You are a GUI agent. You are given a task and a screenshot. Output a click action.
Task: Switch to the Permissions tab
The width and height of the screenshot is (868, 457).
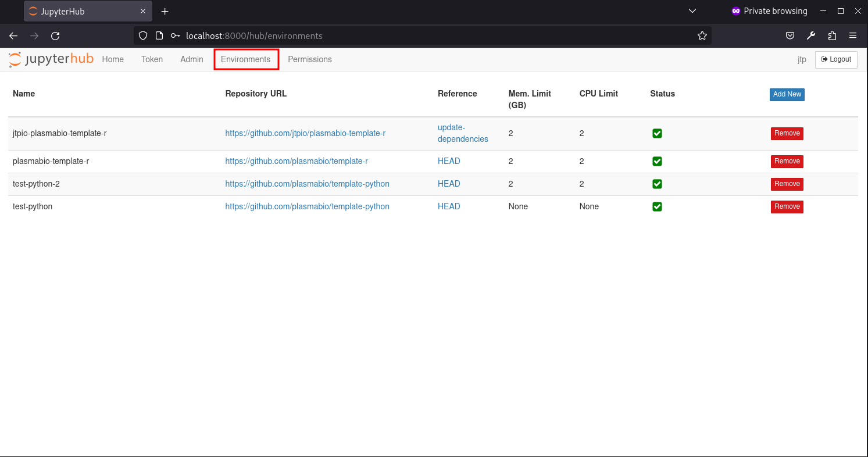[x=310, y=59]
